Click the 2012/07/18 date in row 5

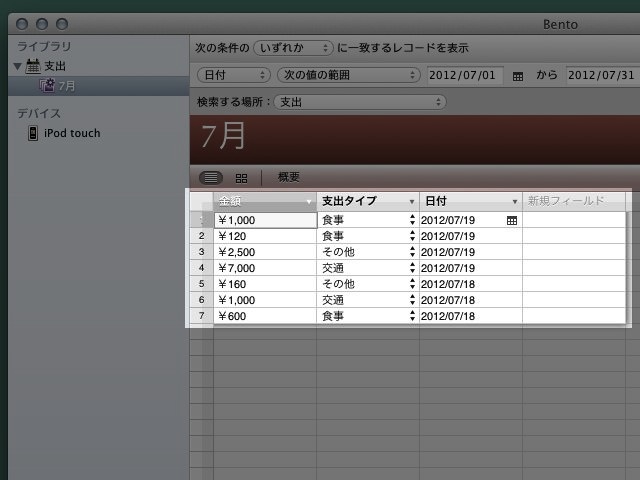point(448,284)
